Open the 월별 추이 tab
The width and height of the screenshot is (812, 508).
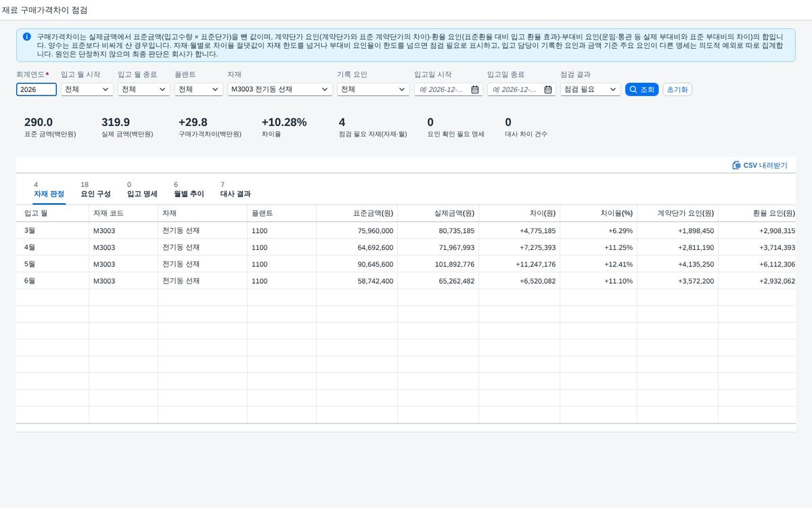click(x=189, y=194)
